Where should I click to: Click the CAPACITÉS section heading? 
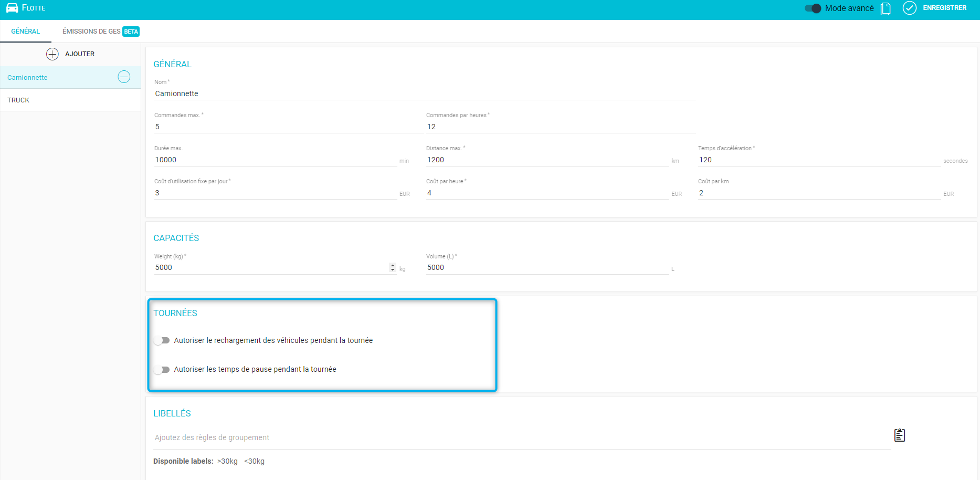[176, 238]
